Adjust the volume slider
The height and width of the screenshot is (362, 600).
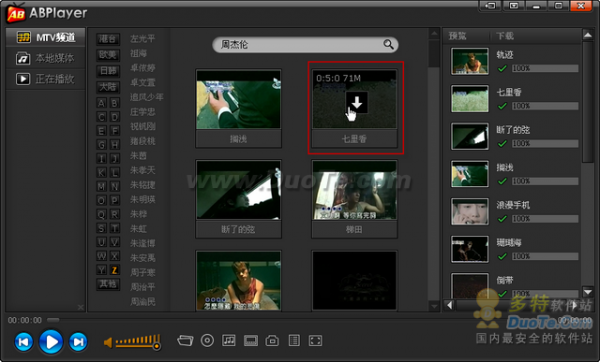[x=138, y=342]
